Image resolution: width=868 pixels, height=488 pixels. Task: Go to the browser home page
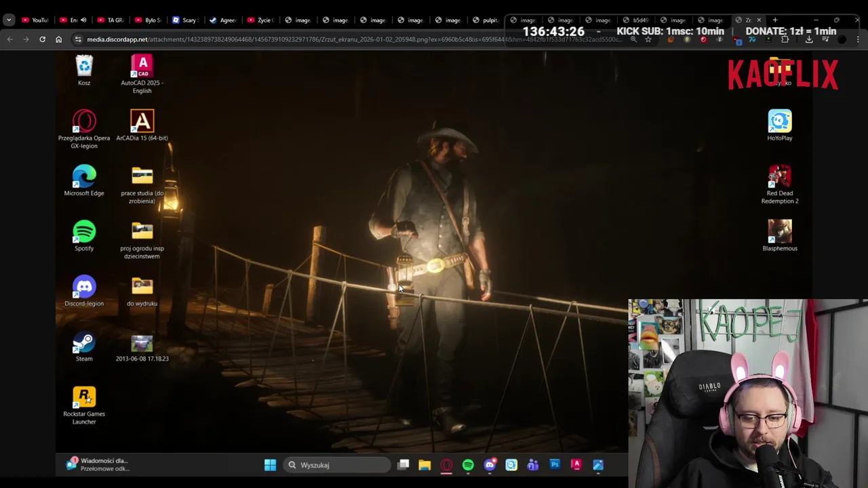58,39
